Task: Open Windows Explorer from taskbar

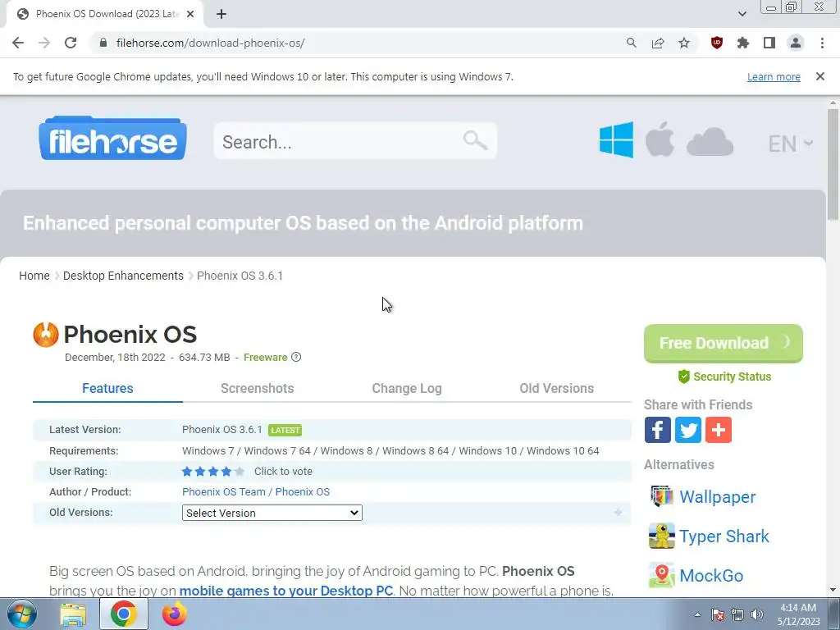Action: pyautogui.click(x=73, y=614)
